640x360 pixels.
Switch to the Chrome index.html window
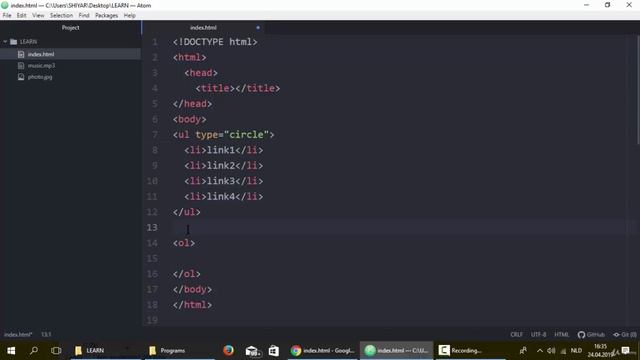pos(322,351)
